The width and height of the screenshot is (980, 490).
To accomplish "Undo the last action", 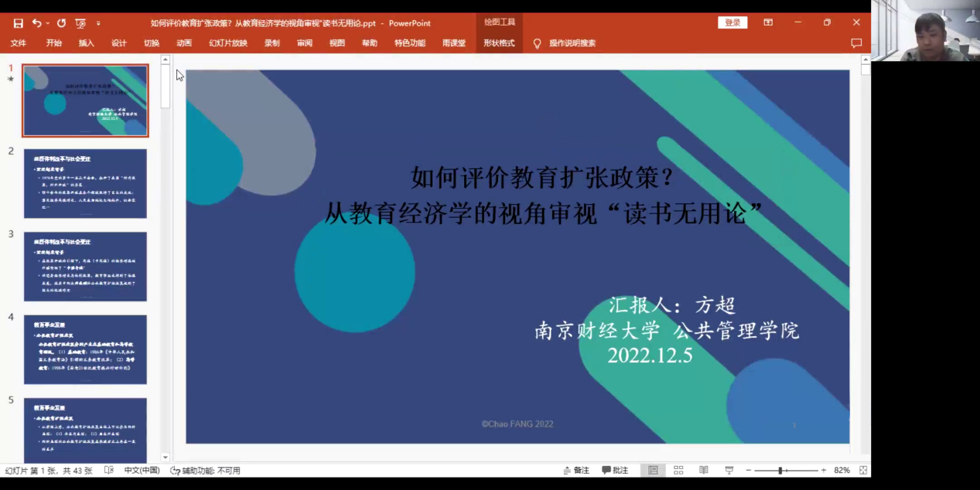I will 36,23.
